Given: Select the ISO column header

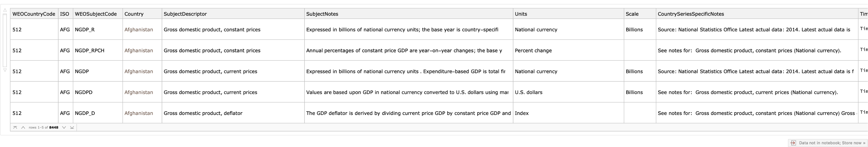Looking at the screenshot, I should tap(65, 14).
